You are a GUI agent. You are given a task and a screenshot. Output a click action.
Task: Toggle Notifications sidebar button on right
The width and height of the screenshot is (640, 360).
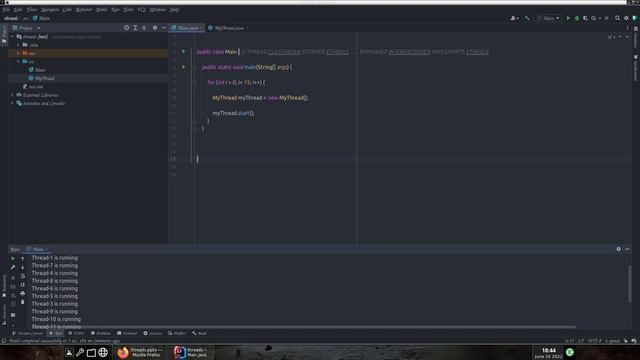(x=636, y=67)
